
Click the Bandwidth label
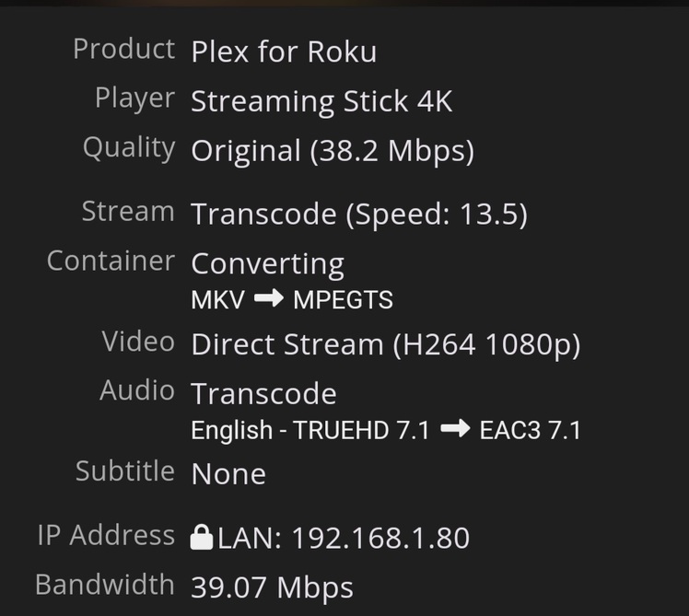pos(105,585)
